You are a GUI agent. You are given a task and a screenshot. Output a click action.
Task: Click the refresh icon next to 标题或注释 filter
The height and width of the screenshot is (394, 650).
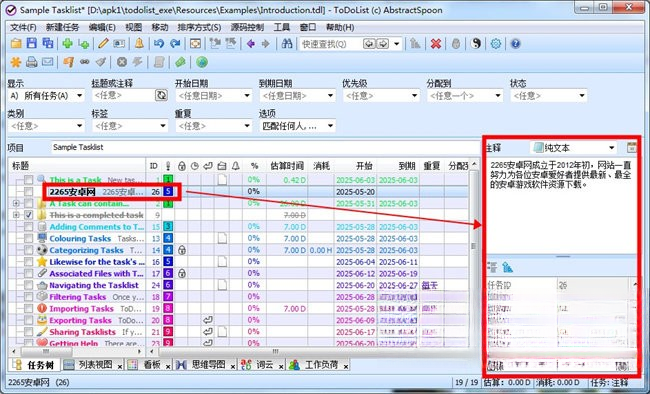point(161,95)
